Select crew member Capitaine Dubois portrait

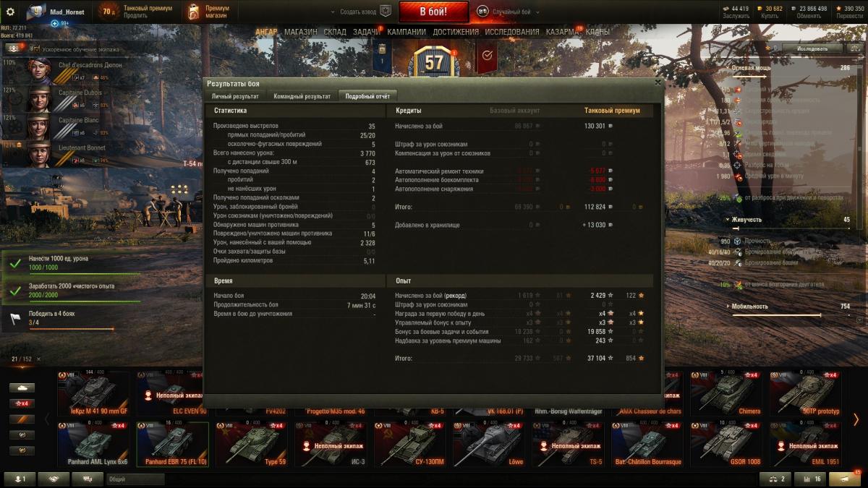(38, 98)
